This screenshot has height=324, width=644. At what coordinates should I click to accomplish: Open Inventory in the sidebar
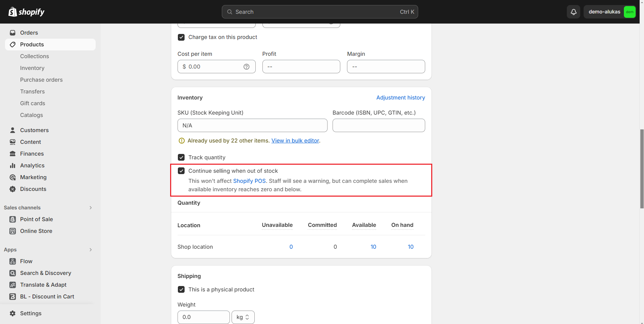coord(32,68)
